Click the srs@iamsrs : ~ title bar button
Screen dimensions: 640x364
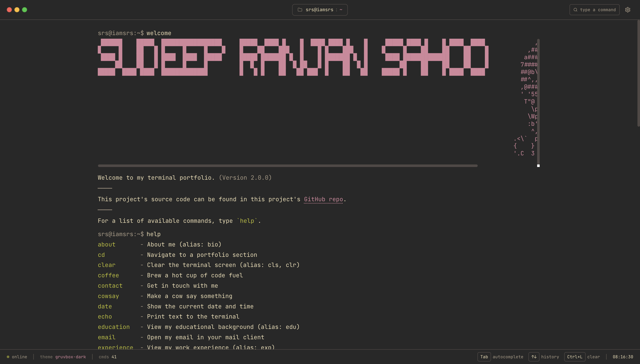pyautogui.click(x=320, y=10)
